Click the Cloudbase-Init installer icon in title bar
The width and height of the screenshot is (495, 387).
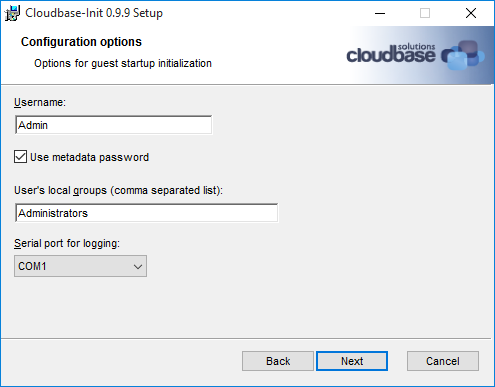tap(12, 13)
